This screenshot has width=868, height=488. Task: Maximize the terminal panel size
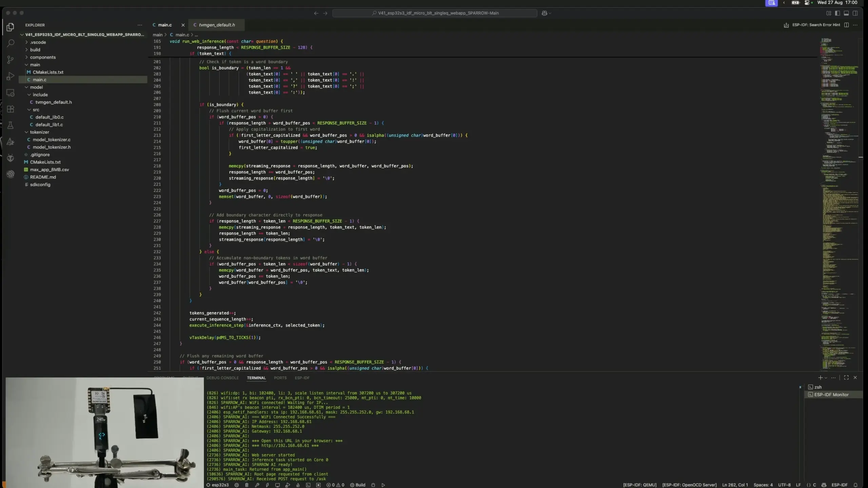click(x=846, y=378)
